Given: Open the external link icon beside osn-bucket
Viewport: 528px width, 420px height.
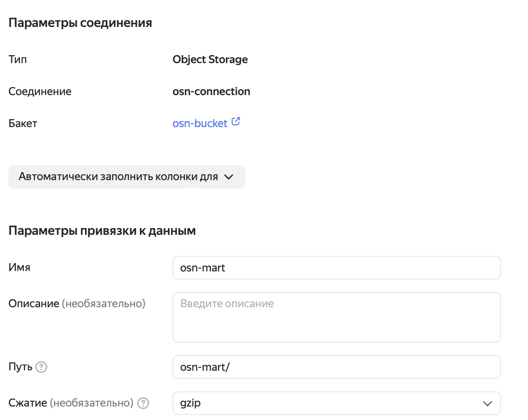Looking at the screenshot, I should click(x=236, y=122).
